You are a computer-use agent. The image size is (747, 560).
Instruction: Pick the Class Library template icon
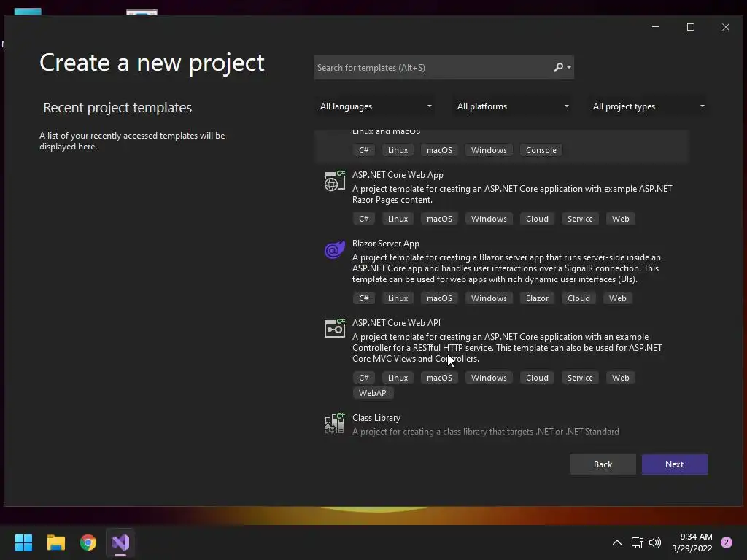coord(334,424)
